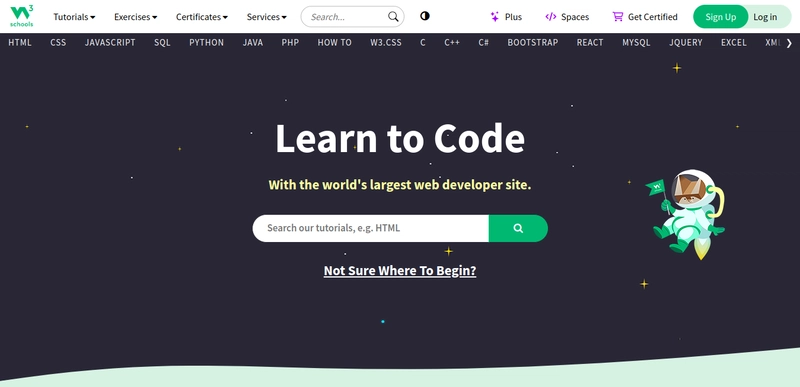Click the right arrow to scroll topic bar

789,43
